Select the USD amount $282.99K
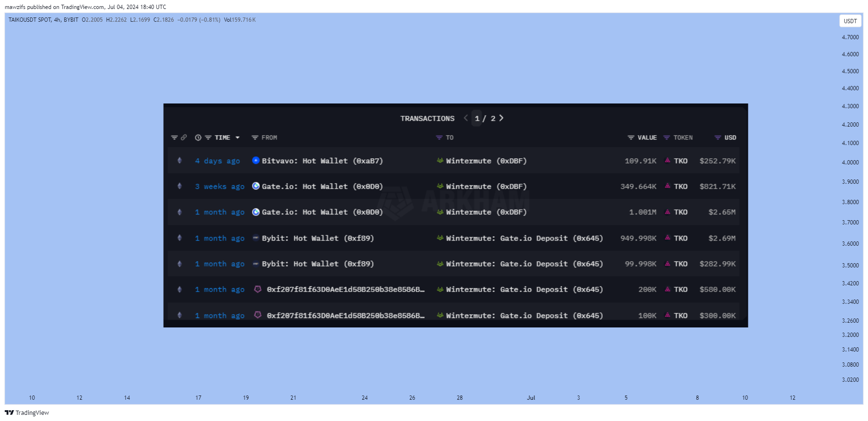The width and height of the screenshot is (868, 421). [718, 264]
